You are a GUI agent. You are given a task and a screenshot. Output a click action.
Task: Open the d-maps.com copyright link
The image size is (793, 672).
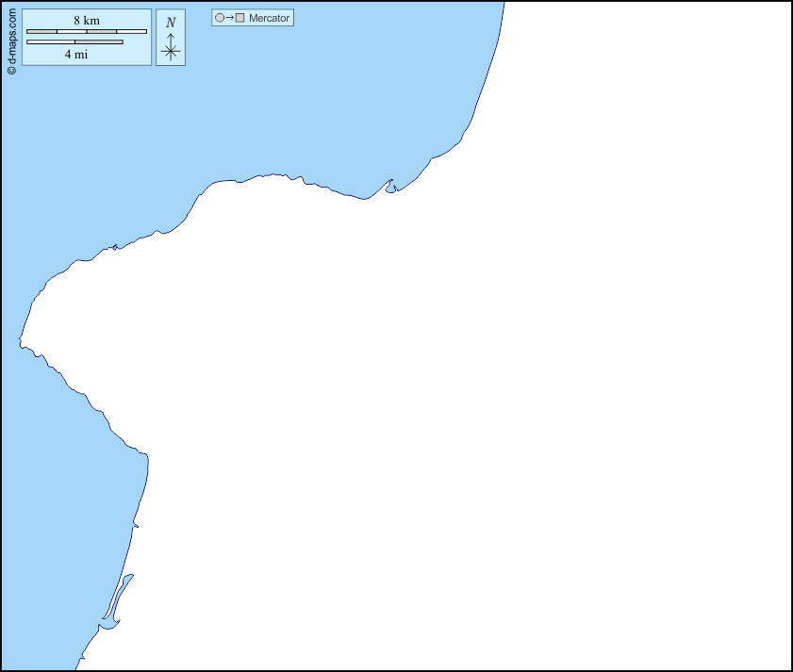[x=11, y=38]
